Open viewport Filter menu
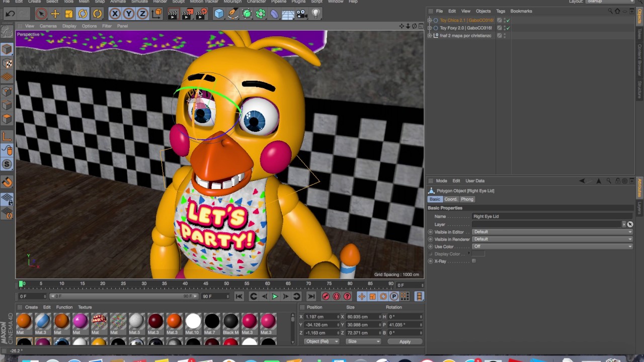This screenshot has height=362, width=644. [107, 26]
